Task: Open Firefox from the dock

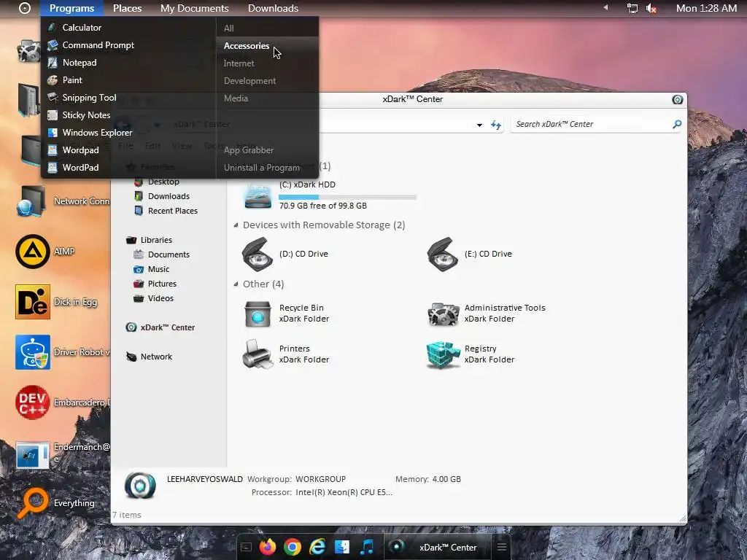Action: pyautogui.click(x=268, y=547)
